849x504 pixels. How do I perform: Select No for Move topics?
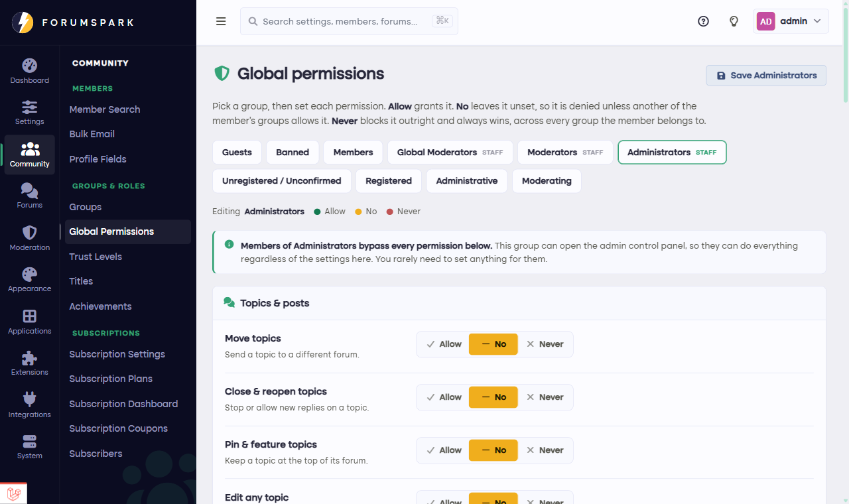[x=493, y=344]
